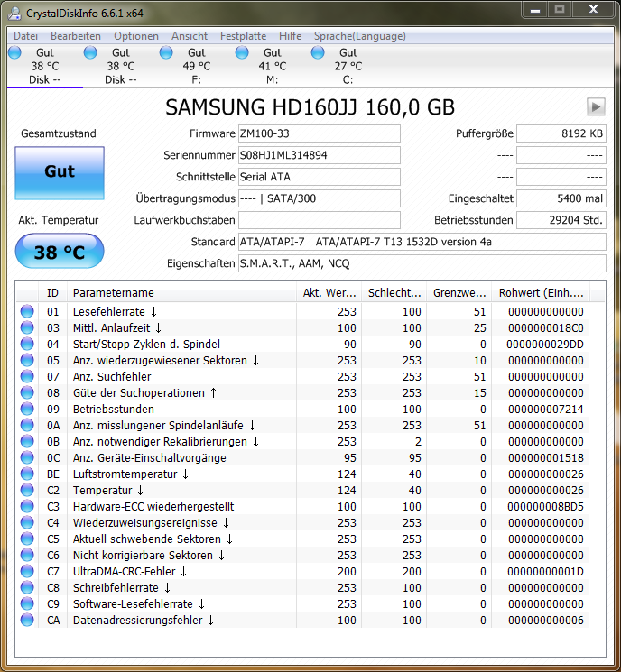
Task: Select 'Software-Lesefehlerrate' row text
Action: 133,603
